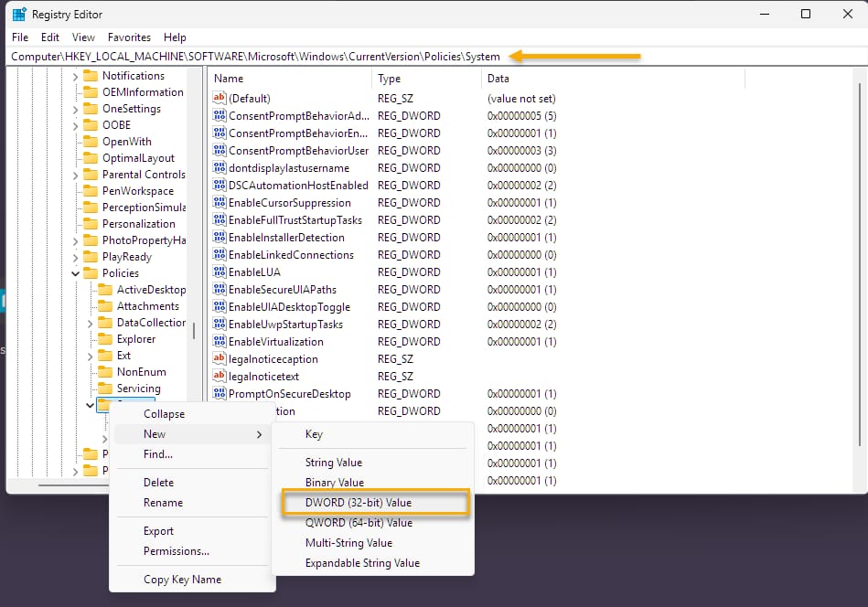Image resolution: width=868 pixels, height=607 pixels.
Task: Click the ConsentPromptBehaviorUser DWORD icon
Action: (220, 150)
